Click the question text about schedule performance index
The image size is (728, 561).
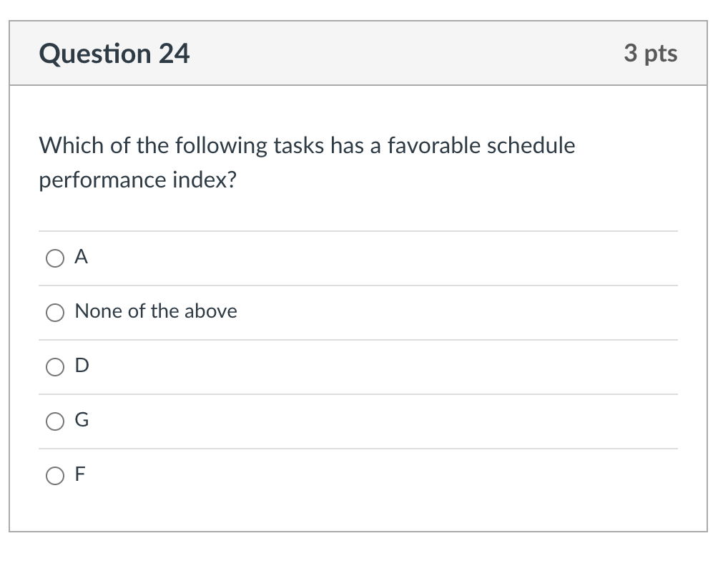point(308,162)
